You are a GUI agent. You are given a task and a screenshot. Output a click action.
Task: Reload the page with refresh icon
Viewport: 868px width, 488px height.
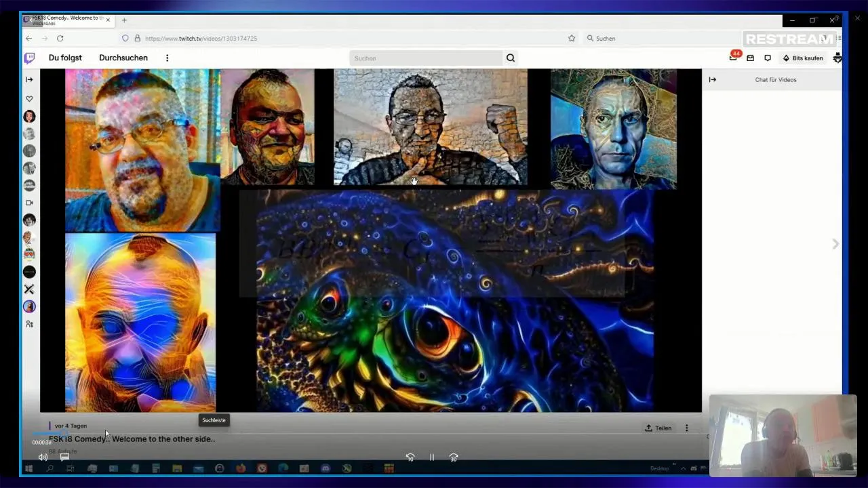pyautogui.click(x=60, y=39)
